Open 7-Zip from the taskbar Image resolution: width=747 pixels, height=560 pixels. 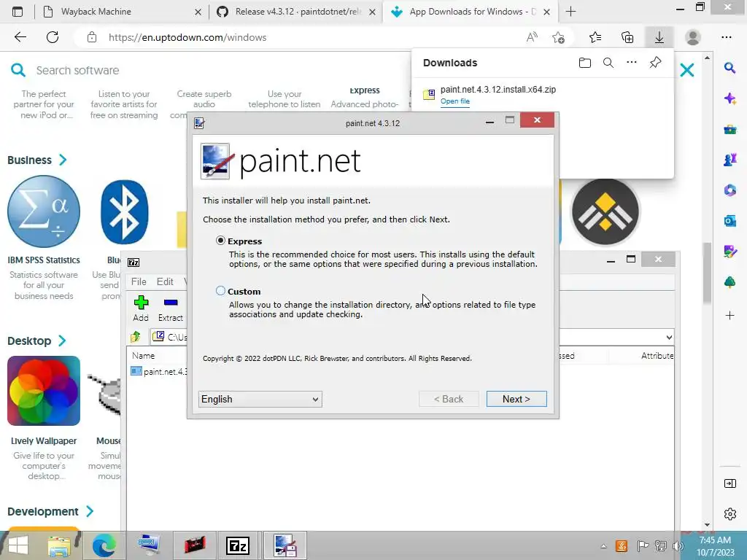coord(237,545)
